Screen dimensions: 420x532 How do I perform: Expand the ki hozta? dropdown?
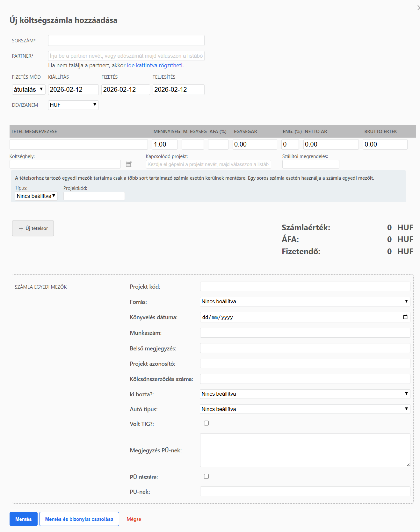tap(305, 394)
